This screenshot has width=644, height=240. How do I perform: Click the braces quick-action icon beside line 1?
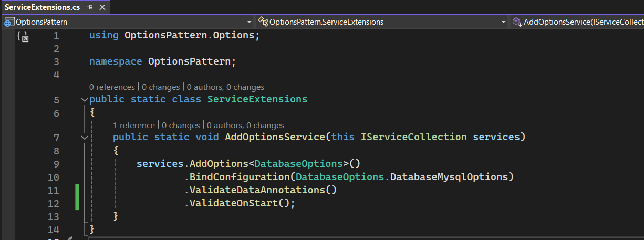click(x=23, y=36)
